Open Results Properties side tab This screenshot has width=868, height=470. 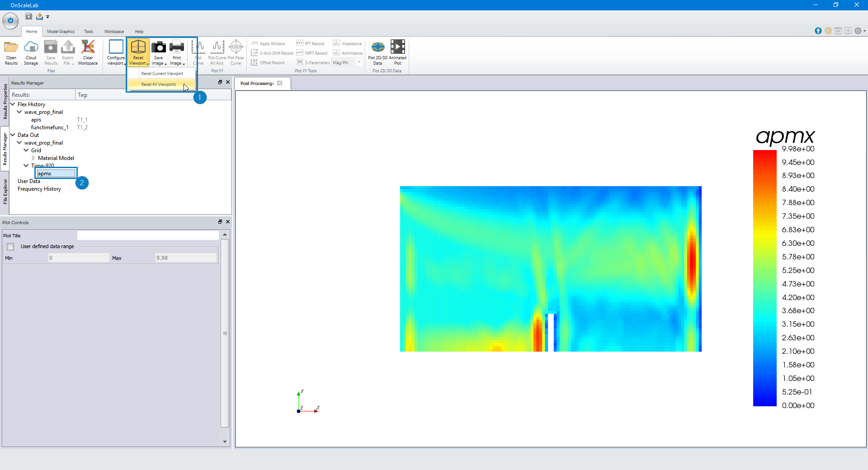tap(5, 101)
